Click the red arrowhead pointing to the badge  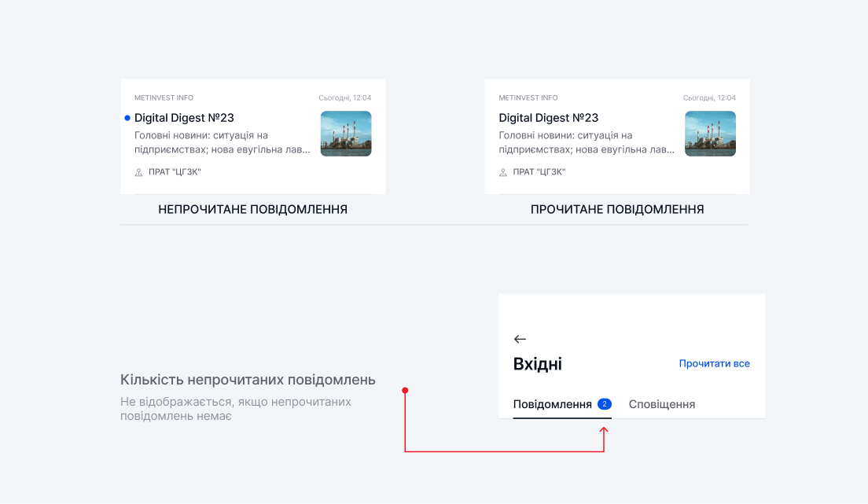pyautogui.click(x=604, y=431)
